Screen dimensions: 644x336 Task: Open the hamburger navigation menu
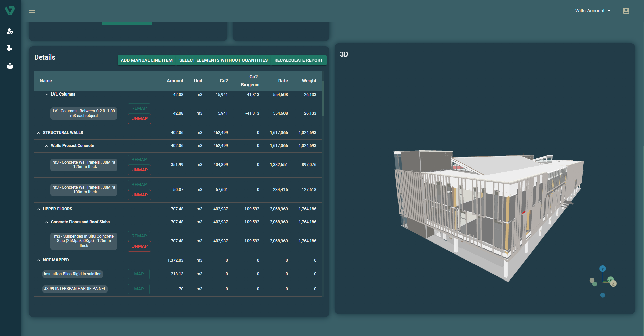(x=32, y=11)
